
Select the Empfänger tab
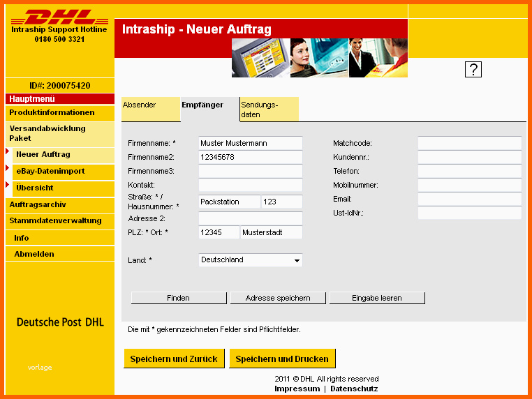tap(209, 109)
